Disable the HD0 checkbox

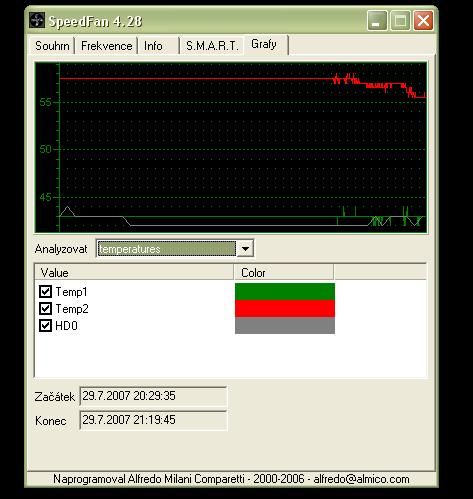[x=45, y=325]
